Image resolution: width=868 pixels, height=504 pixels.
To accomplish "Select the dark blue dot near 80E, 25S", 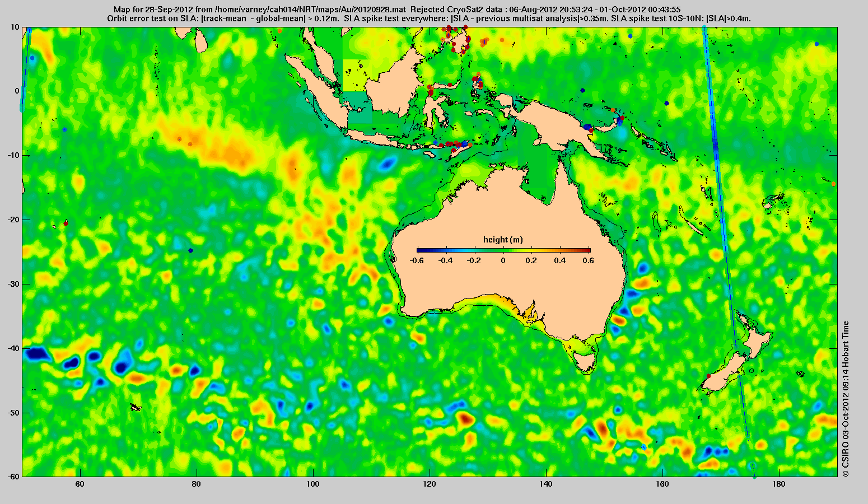I will (x=190, y=250).
